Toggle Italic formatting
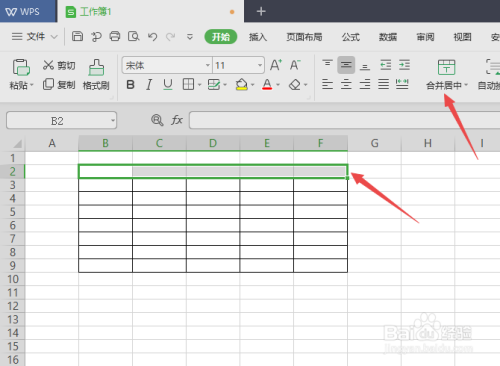Image resolution: width=500 pixels, height=366 pixels. click(x=149, y=85)
